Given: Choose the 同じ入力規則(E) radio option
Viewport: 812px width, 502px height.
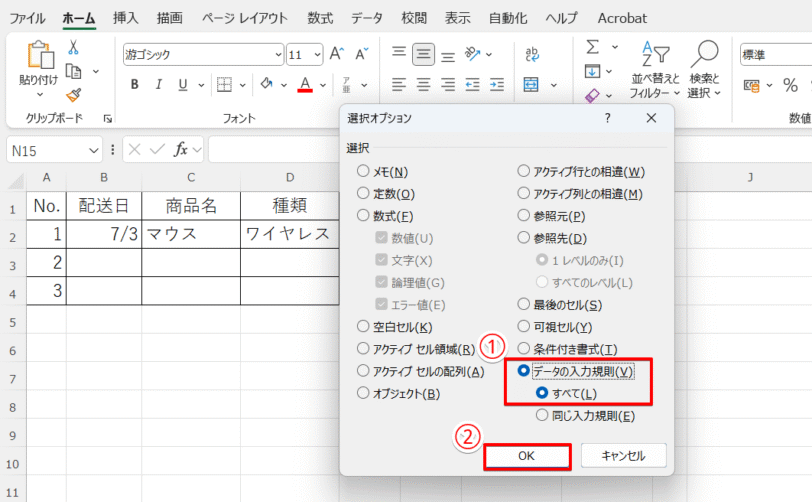Looking at the screenshot, I should (x=542, y=415).
